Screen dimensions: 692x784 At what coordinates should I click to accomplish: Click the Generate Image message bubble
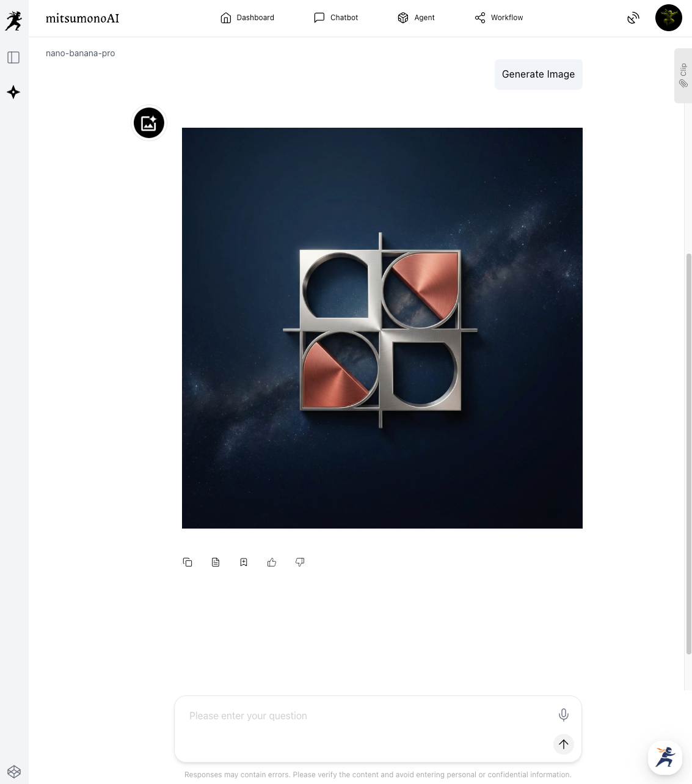(x=538, y=74)
